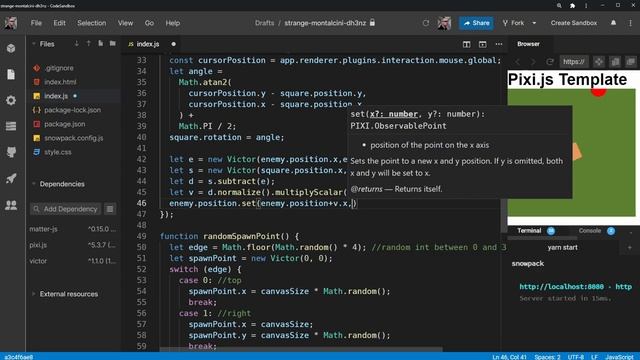The height and width of the screenshot is (360, 640).
Task: Click the Drafts breadcrumb link
Action: pos(264,23)
